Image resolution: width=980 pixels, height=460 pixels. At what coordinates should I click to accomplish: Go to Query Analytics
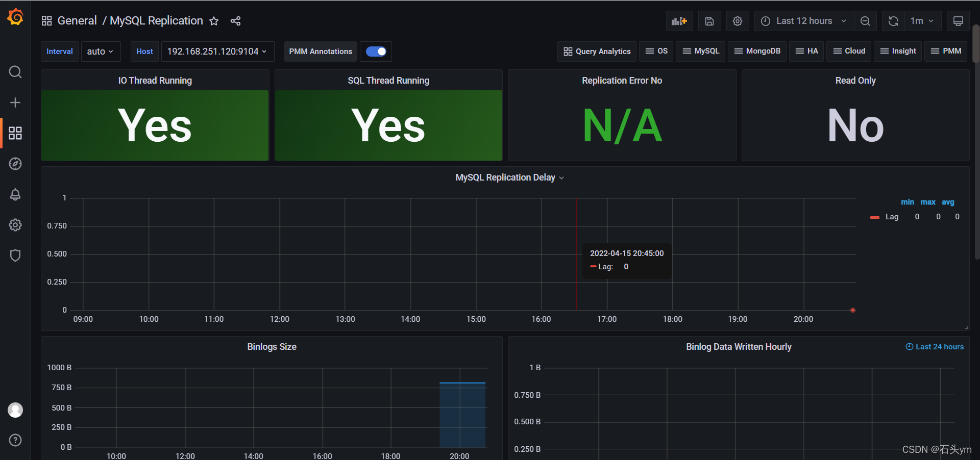[597, 51]
